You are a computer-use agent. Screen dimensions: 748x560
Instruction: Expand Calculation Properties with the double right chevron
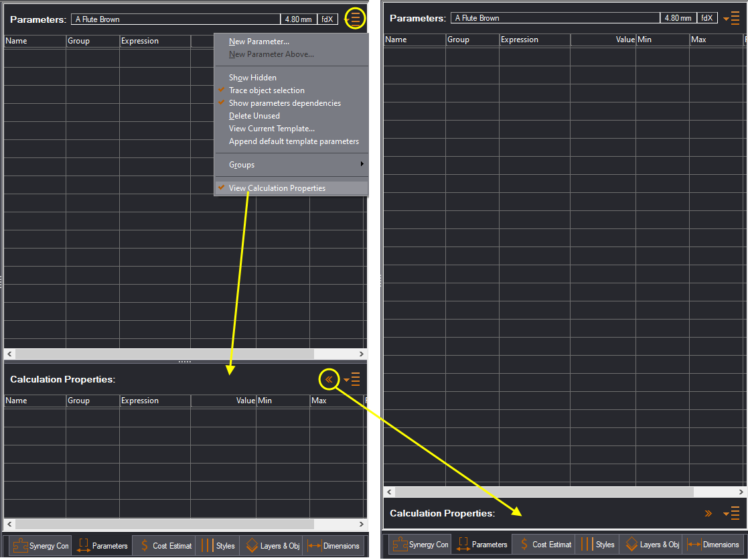point(708,514)
